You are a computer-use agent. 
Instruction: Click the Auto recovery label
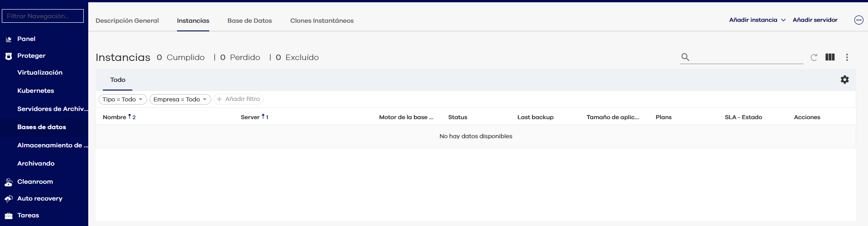pyautogui.click(x=40, y=199)
